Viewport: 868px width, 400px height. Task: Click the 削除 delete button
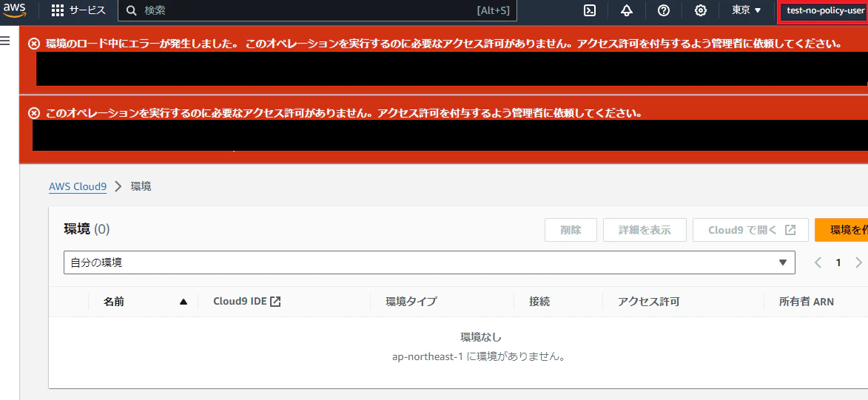pyautogui.click(x=571, y=230)
